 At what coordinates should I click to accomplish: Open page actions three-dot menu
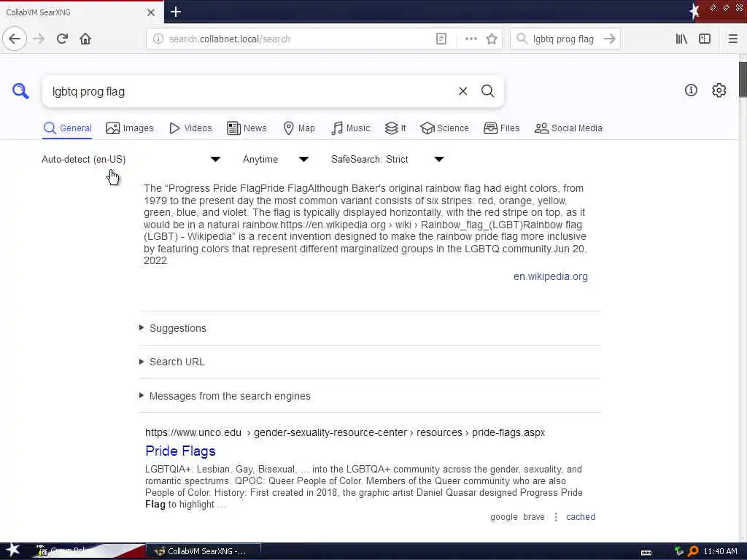(x=471, y=39)
